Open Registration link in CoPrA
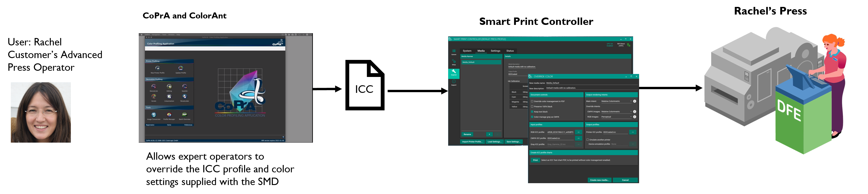Image resolution: width=868 pixels, height=194 pixels. point(150,125)
